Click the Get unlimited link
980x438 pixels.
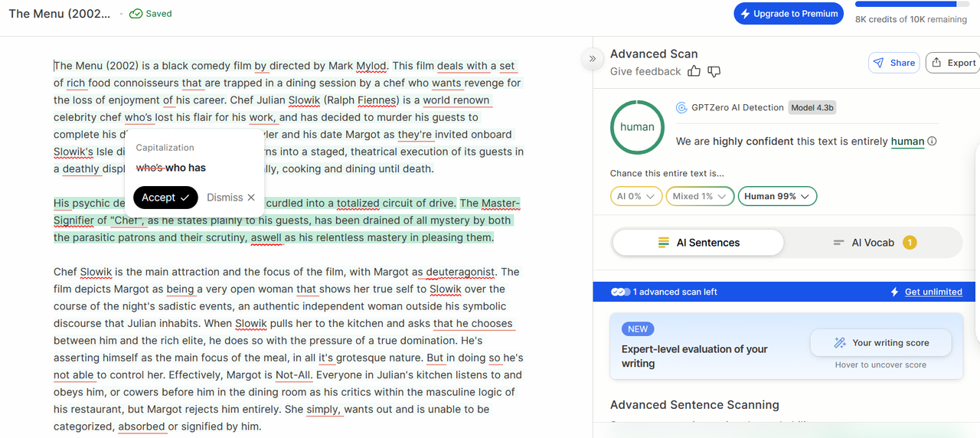point(933,292)
